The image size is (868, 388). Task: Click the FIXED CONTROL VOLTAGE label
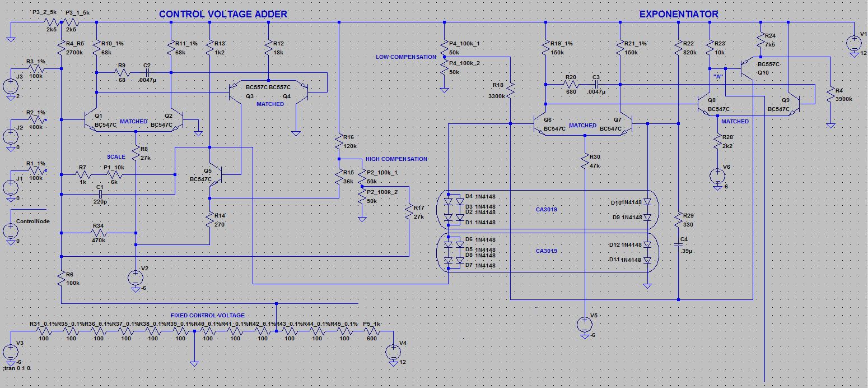[x=208, y=315]
